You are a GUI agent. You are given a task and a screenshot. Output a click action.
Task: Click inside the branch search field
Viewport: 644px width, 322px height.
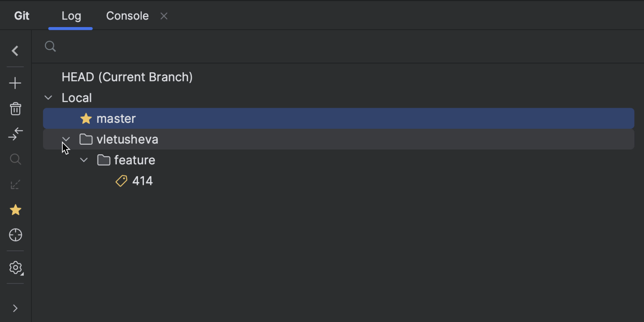coord(159,47)
